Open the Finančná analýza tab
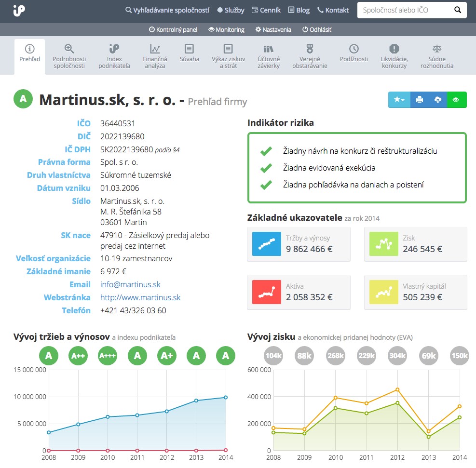The image size is (476, 468). pos(155,56)
